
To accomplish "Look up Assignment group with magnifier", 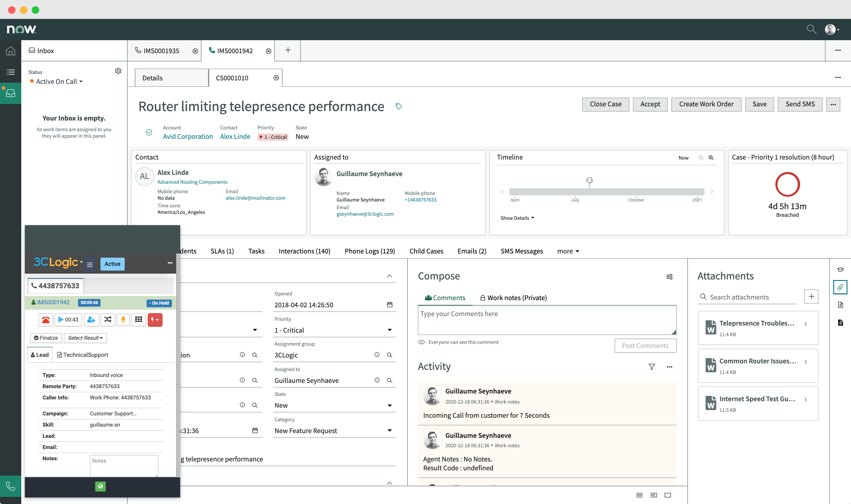I will click(x=389, y=355).
